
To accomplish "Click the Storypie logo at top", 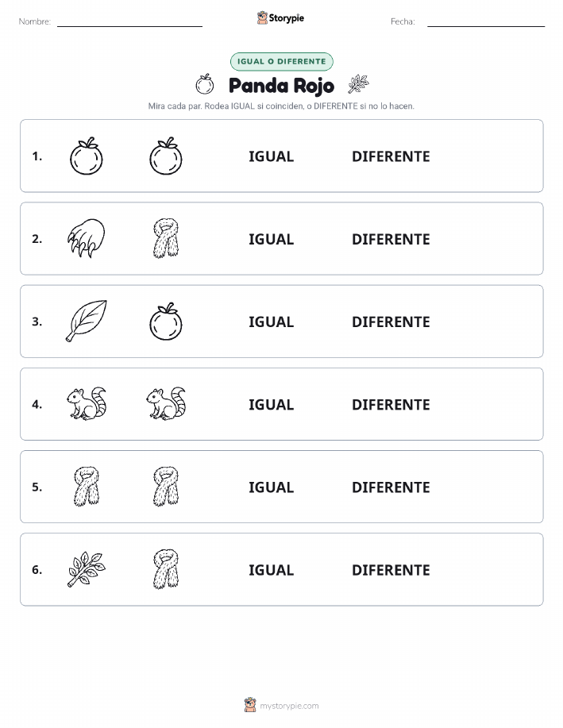I will tap(280, 18).
